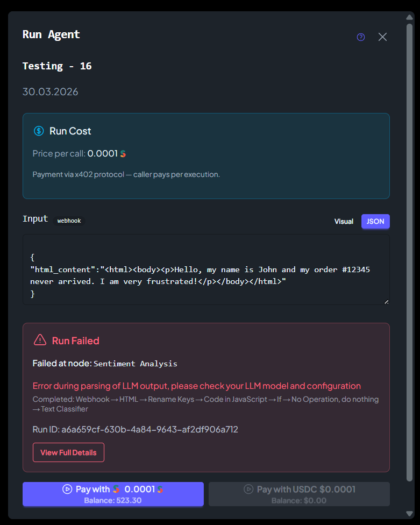Click the play icon on USDC pay button
420x525 pixels.
(248, 489)
